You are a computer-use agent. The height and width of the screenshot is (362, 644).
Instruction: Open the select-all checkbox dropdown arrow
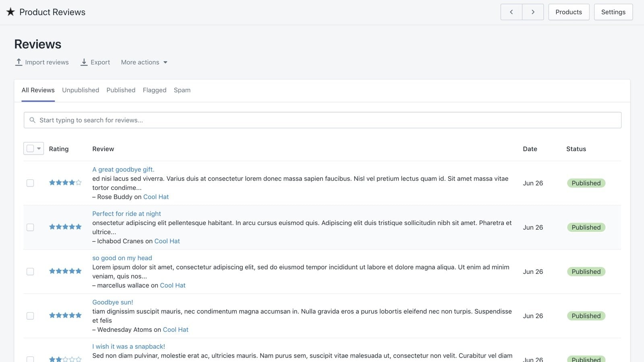39,148
